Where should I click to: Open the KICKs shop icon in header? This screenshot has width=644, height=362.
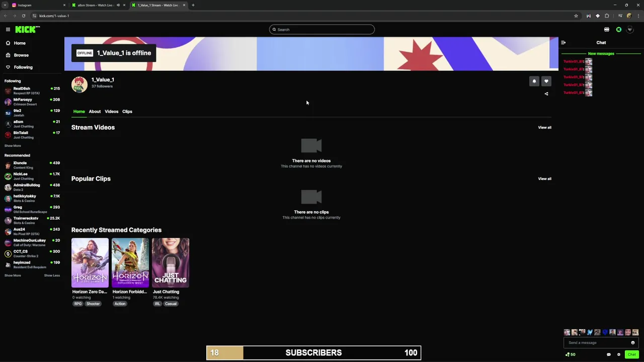point(607,30)
